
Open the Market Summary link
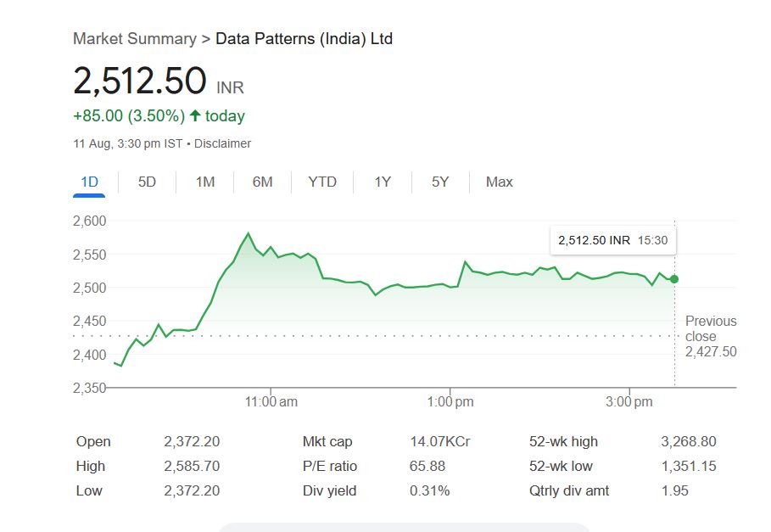134,38
